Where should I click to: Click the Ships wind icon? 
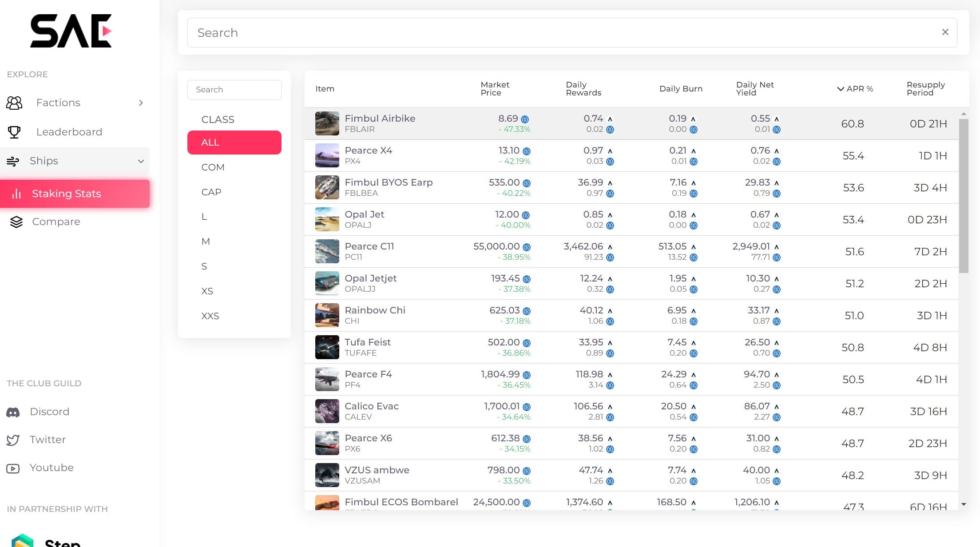coord(13,161)
